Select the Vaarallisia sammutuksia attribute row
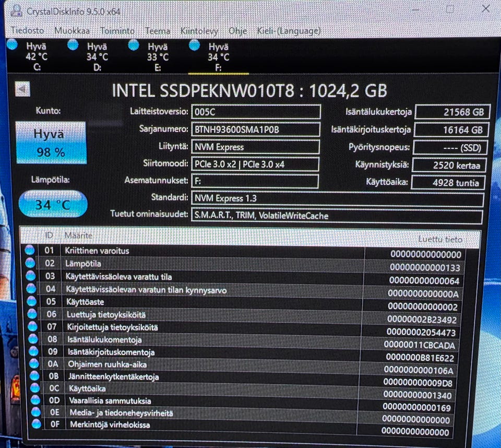The height and width of the screenshot is (448, 501). (x=242, y=400)
